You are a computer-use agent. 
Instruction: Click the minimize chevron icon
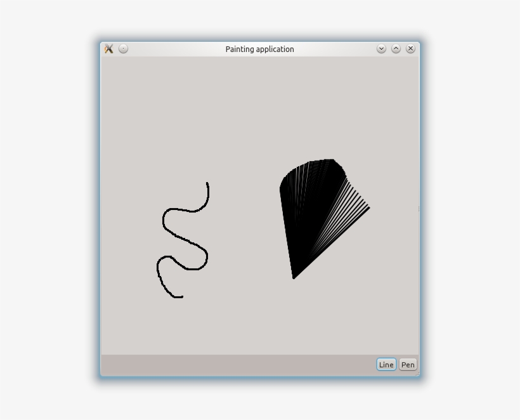[x=382, y=48]
